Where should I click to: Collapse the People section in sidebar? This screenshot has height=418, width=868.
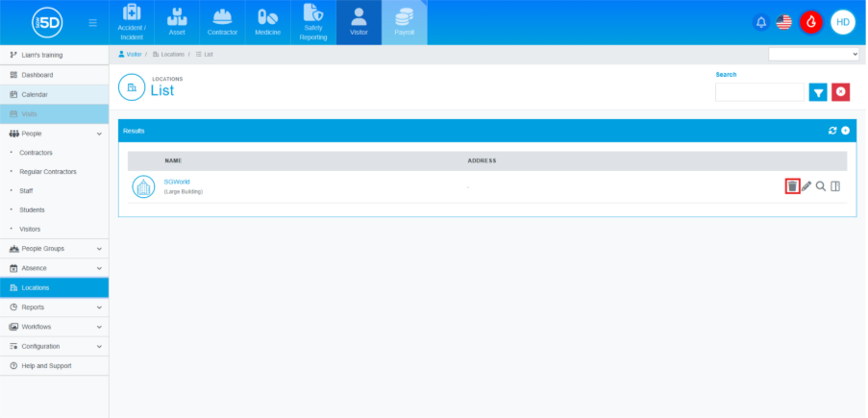tap(99, 134)
